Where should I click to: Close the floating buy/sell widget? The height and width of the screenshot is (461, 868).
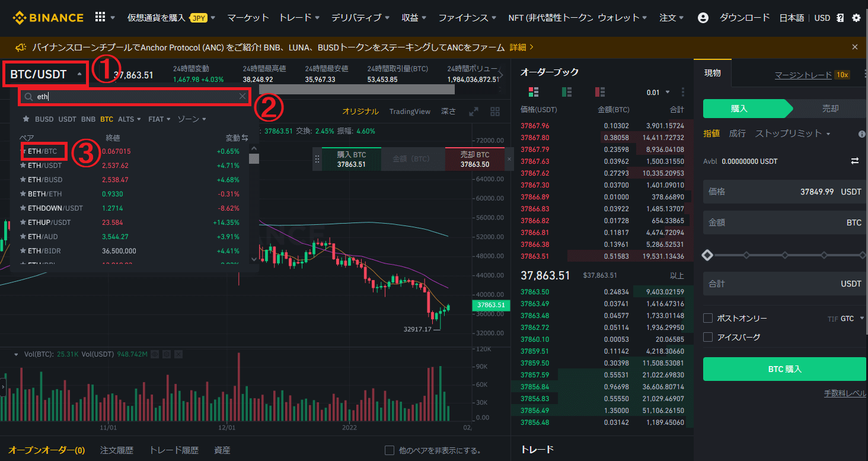tap(509, 159)
